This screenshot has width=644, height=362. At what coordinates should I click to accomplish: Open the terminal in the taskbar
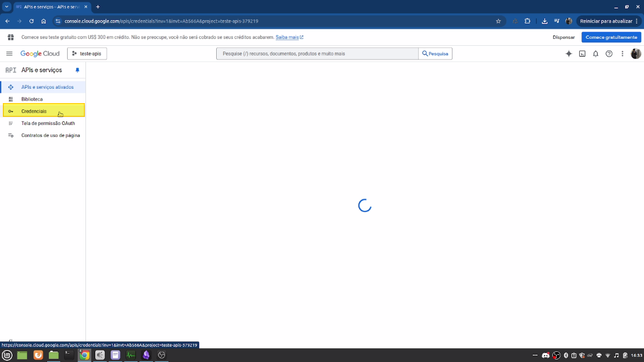coord(69,355)
